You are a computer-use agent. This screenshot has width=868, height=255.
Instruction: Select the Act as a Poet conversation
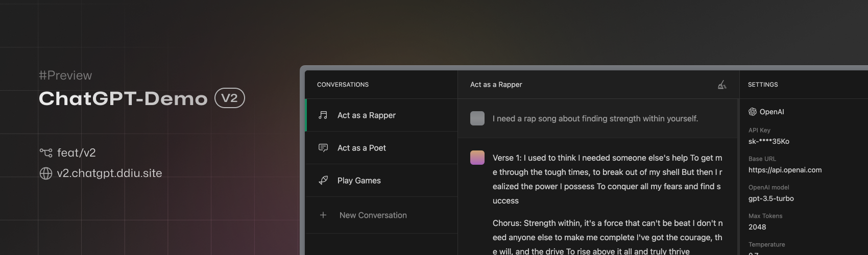click(x=361, y=148)
